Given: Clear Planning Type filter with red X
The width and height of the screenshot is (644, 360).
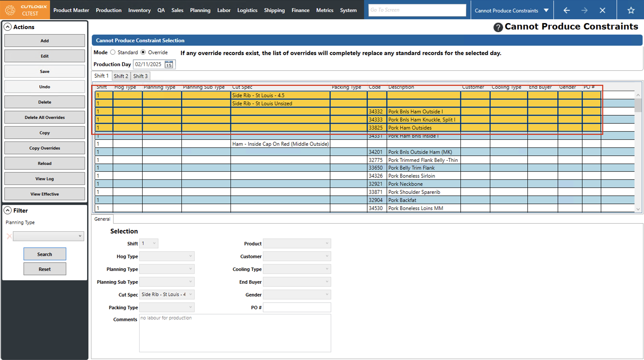Looking at the screenshot, I should coord(9,236).
